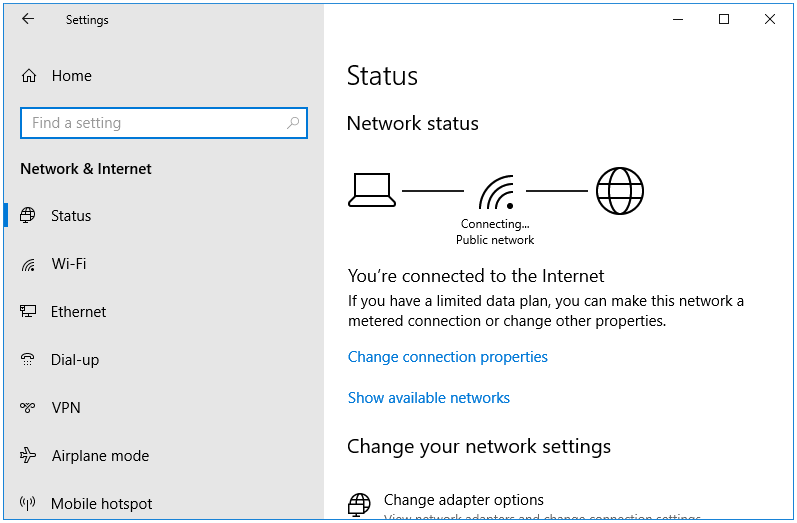Click the Ethernet monitor icon in sidebar

28,311
